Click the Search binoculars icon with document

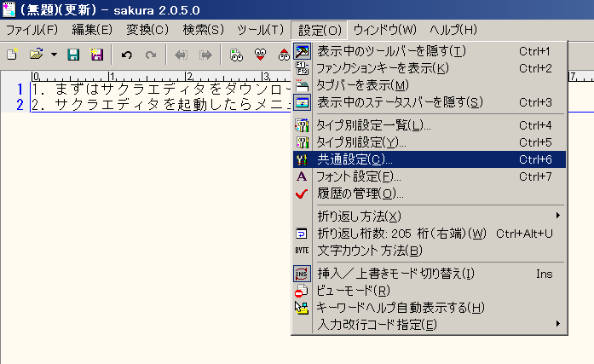[x=237, y=55]
